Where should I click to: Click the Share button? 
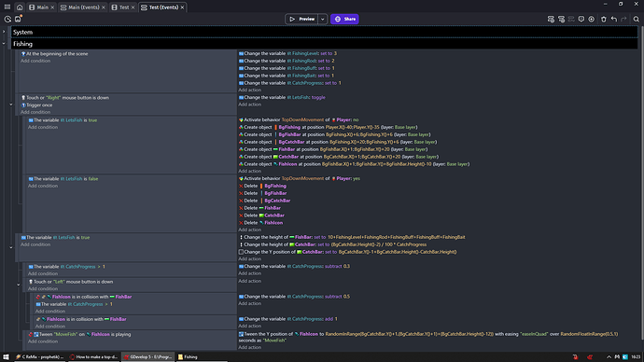coord(344,19)
